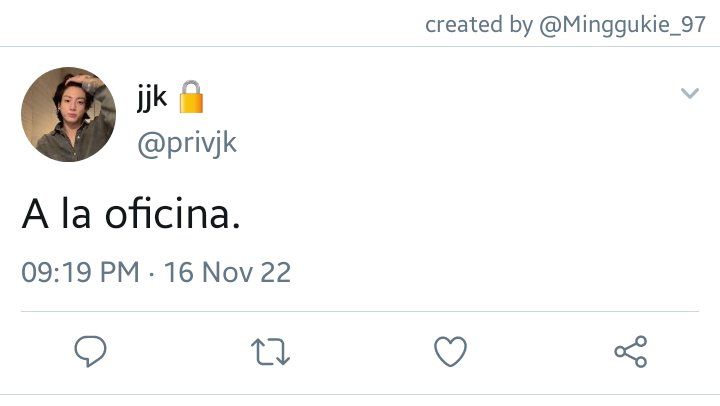Click the 09:19 PM time stamp
Screen dimensions: 720x406
click(80, 272)
